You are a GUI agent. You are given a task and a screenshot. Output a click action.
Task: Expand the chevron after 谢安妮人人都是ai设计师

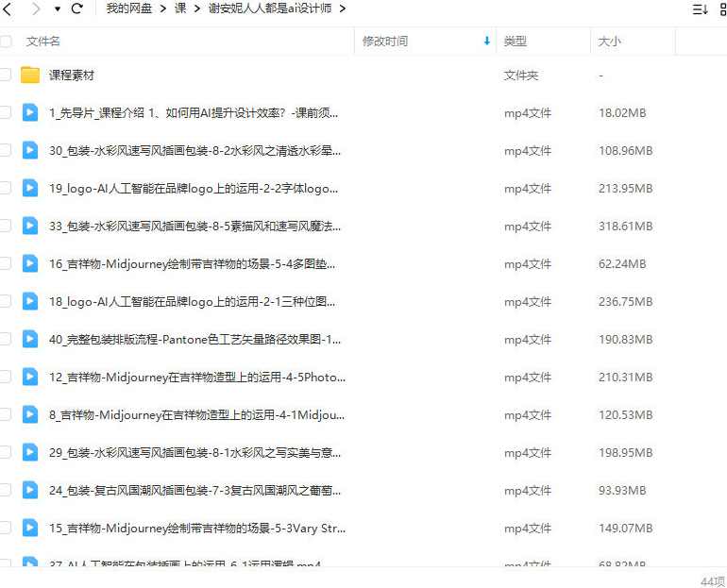[342, 8]
